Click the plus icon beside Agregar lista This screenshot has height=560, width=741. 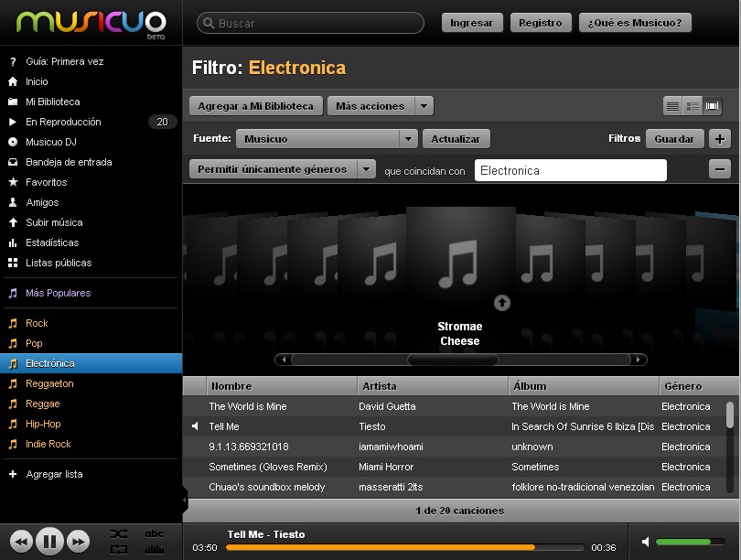tap(13, 474)
